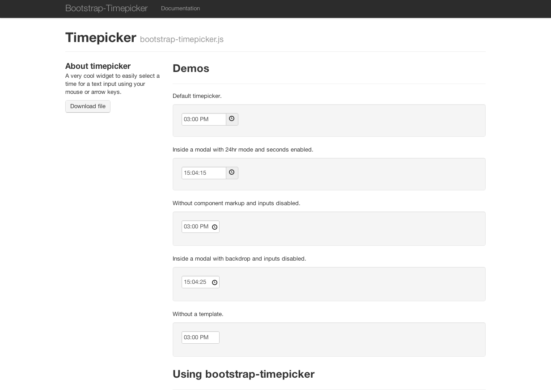551x392 pixels.
Task: Click the Download file button
Action: coord(88,106)
